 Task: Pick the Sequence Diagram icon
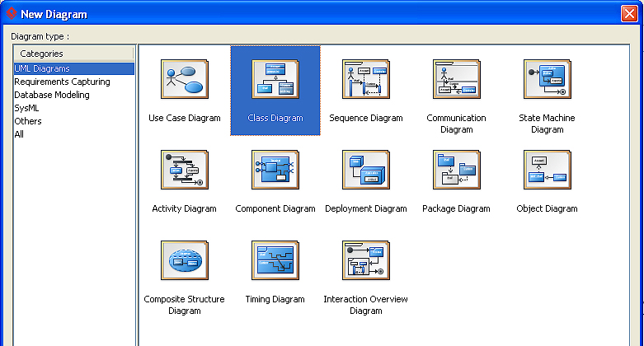tap(366, 80)
